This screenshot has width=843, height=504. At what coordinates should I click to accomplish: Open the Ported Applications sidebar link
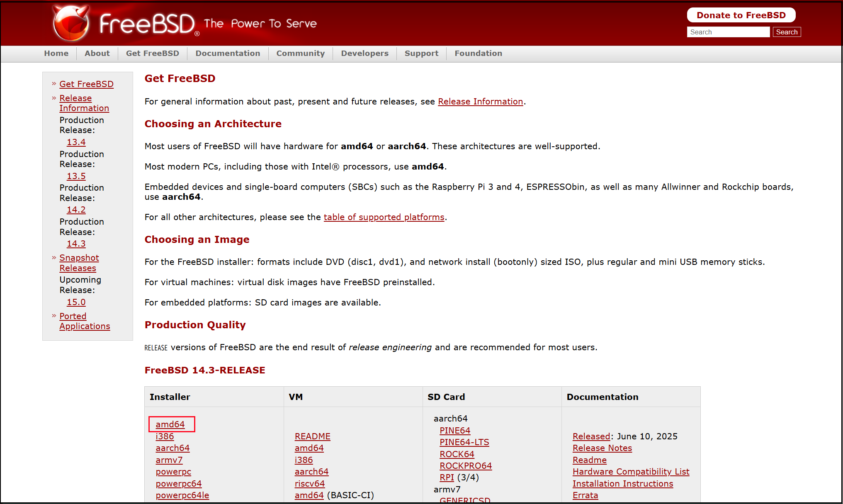coord(85,321)
